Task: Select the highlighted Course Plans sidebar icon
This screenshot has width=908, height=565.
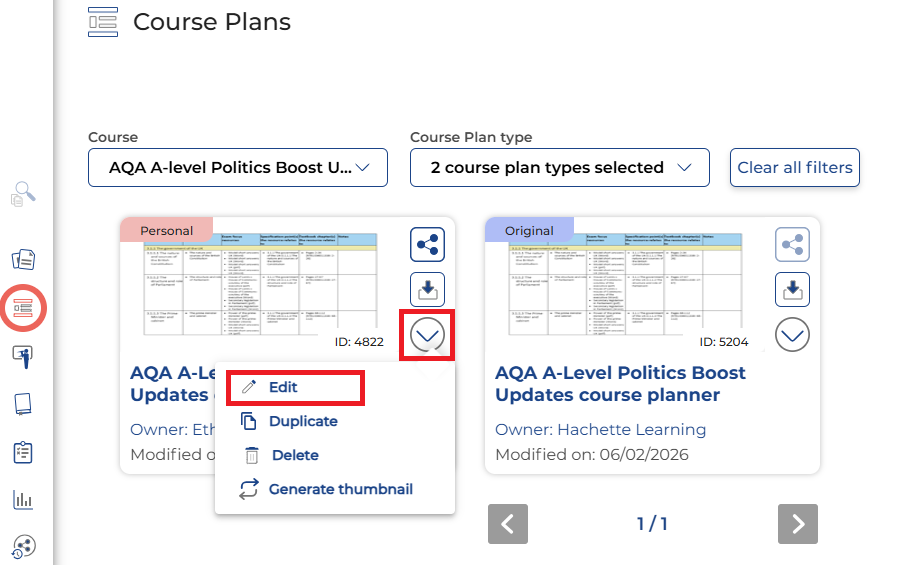Action: pyautogui.click(x=24, y=306)
